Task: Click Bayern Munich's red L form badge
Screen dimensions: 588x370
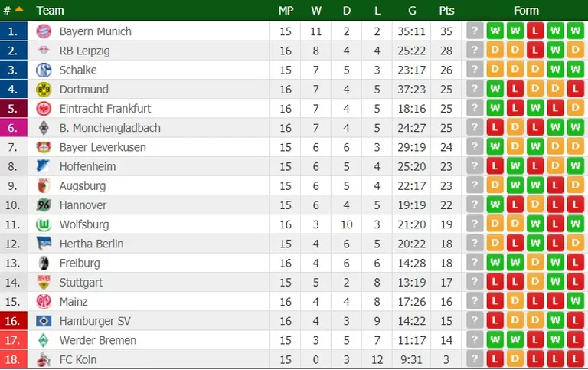Action: coord(535,31)
